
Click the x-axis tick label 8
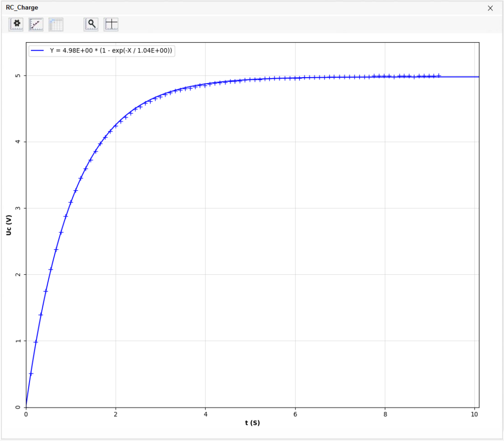385,414
